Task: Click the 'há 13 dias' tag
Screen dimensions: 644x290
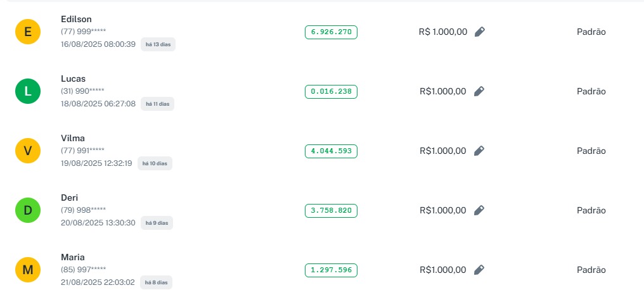Action: (x=158, y=44)
